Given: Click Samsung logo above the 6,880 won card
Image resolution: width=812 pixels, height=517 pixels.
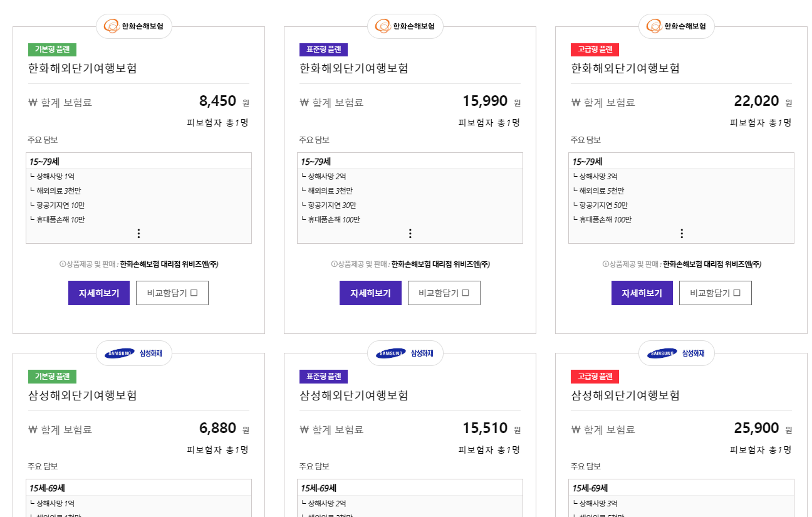Looking at the screenshot, I should [133, 353].
